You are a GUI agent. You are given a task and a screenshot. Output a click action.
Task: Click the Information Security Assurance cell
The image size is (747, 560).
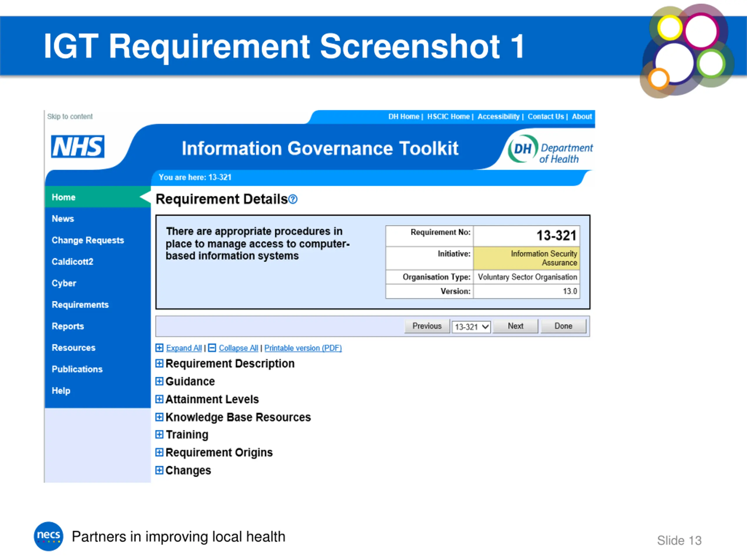(x=526, y=258)
